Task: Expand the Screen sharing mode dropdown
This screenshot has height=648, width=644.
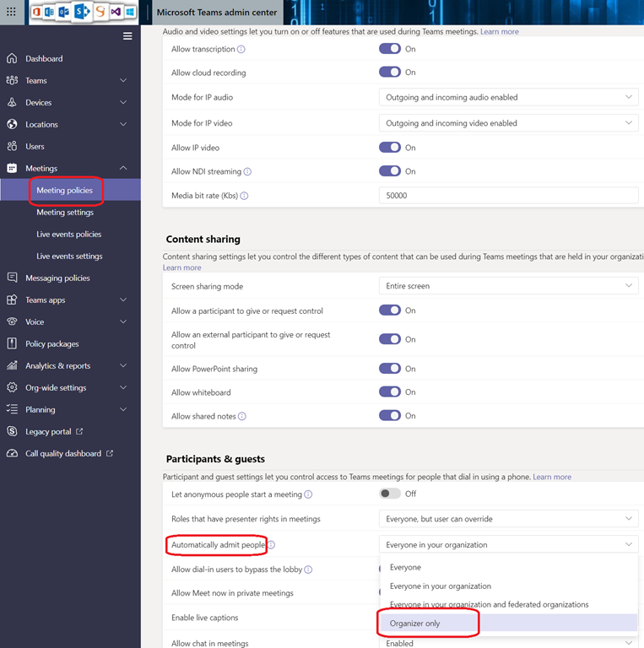Action: pyautogui.click(x=508, y=286)
